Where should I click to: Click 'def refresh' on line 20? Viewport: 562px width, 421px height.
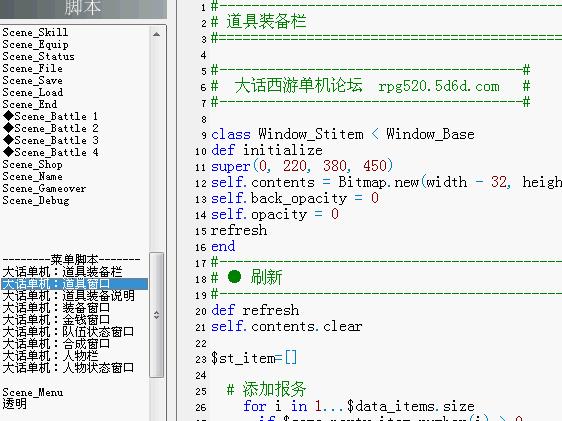(255, 310)
